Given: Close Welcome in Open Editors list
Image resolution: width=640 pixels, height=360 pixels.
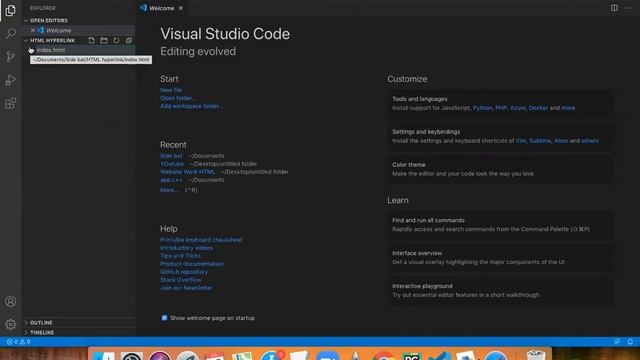Looking at the screenshot, I should [33, 30].
